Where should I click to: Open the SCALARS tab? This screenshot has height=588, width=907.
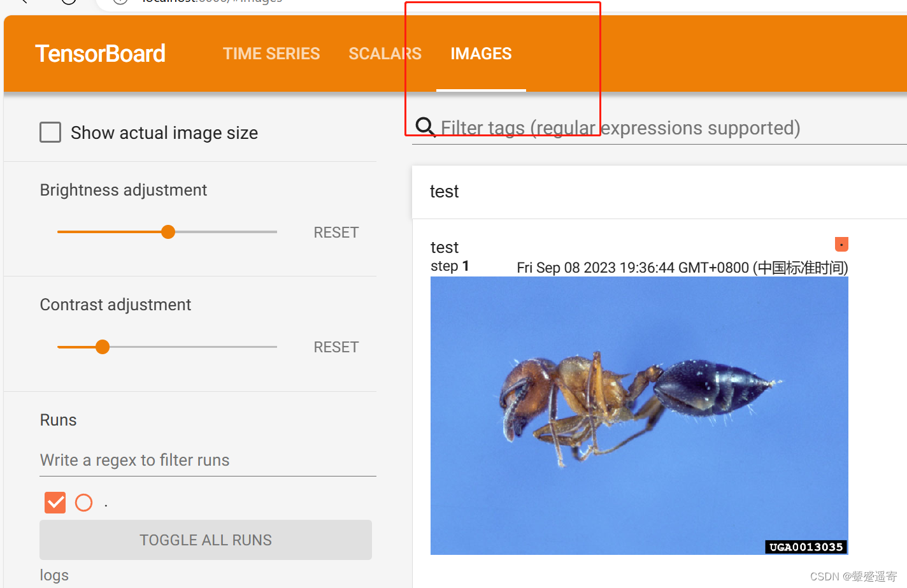click(385, 54)
